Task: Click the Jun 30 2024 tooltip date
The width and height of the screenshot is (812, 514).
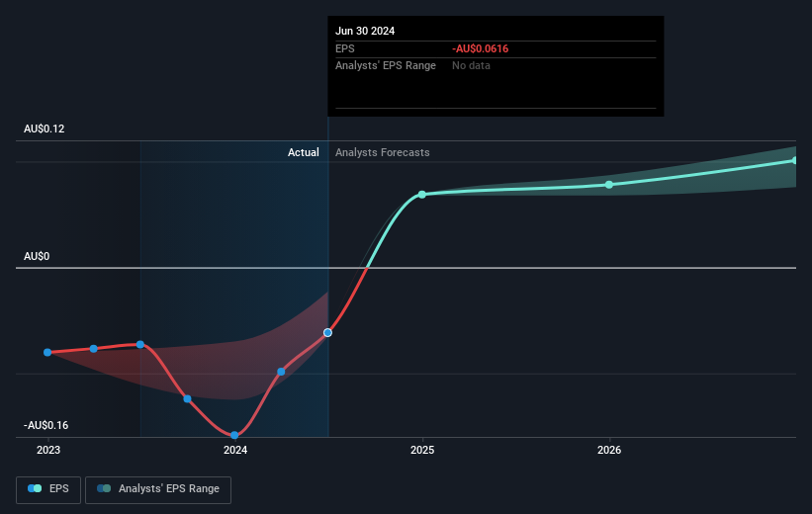Action: tap(365, 31)
